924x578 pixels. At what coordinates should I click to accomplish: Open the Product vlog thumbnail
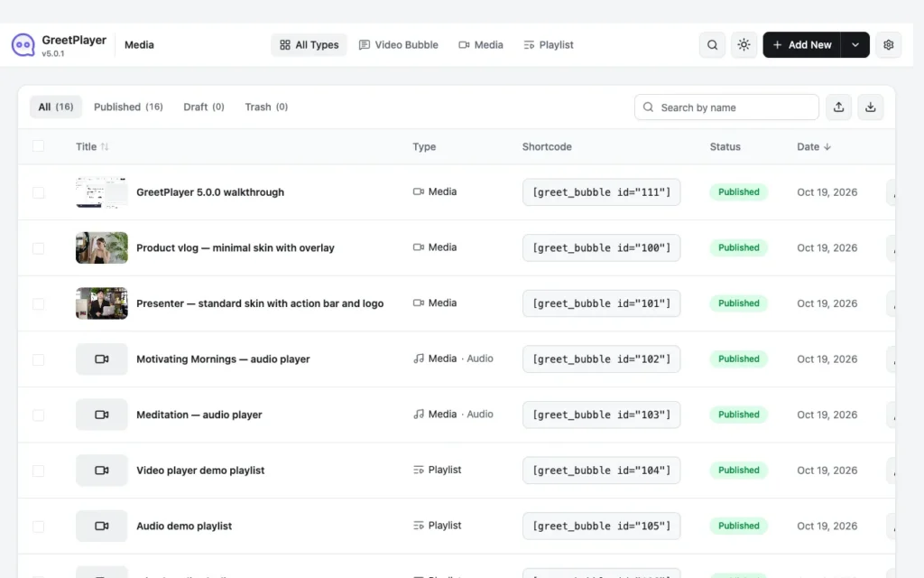[x=101, y=247]
